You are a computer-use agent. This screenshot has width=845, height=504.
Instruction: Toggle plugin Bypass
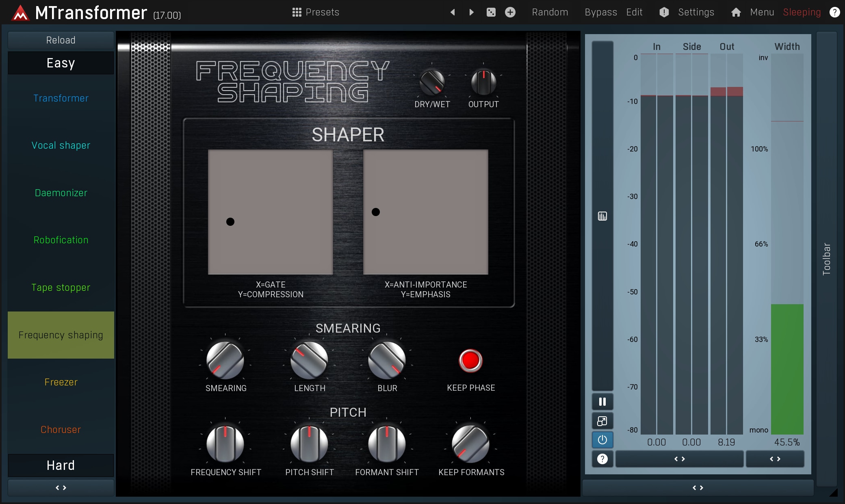coord(600,12)
